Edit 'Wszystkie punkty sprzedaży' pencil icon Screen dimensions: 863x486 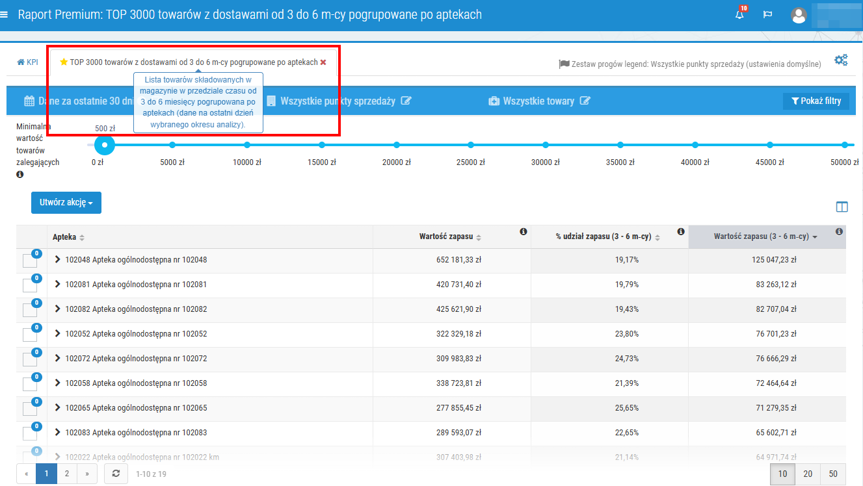pos(406,101)
